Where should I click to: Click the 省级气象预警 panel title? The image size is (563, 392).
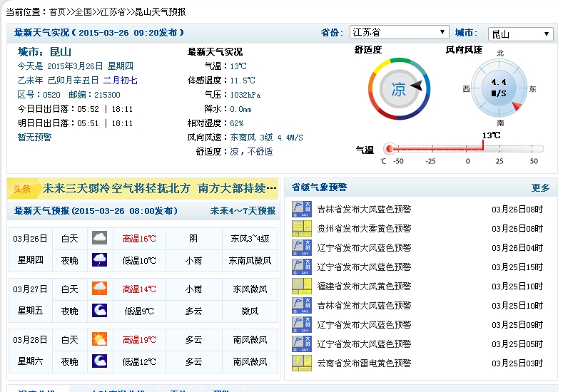(319, 187)
